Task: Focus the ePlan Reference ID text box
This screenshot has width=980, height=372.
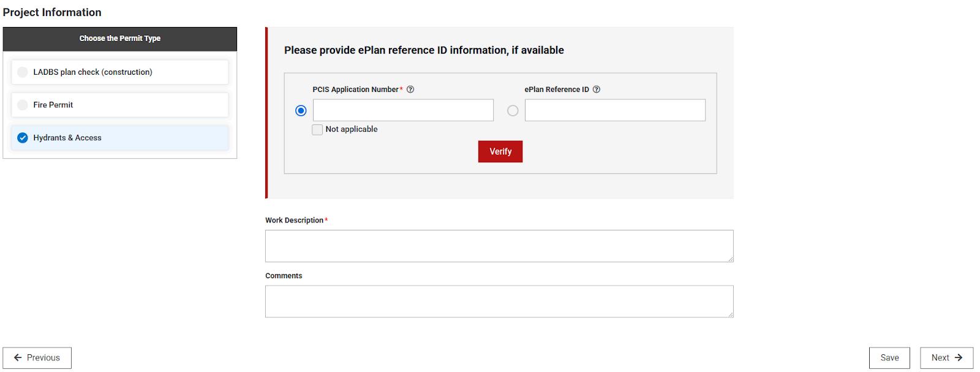Action: click(615, 110)
